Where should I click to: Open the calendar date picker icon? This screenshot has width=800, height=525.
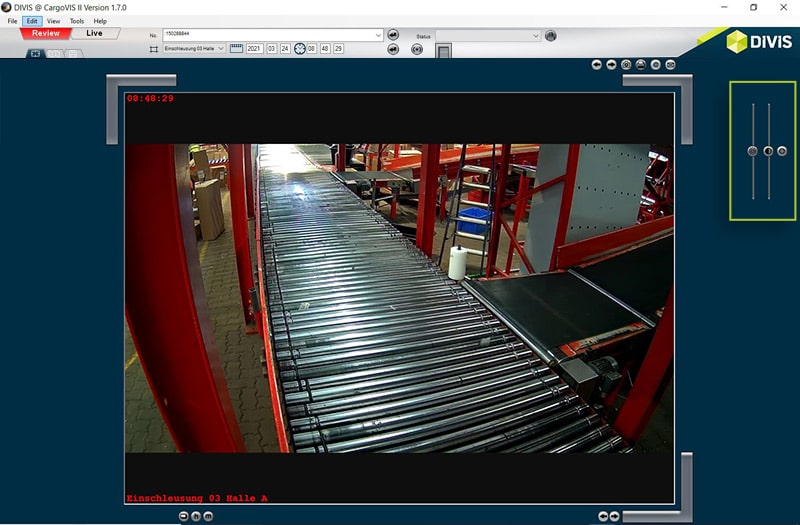[x=236, y=48]
